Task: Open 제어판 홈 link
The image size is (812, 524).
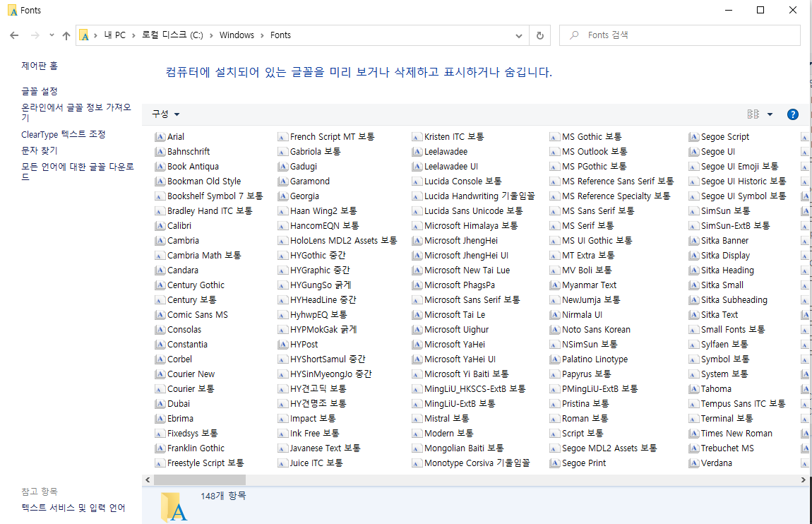Action: [x=40, y=66]
